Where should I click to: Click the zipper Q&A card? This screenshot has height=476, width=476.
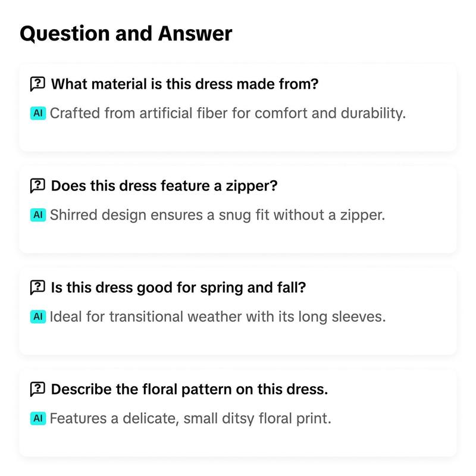237,209
